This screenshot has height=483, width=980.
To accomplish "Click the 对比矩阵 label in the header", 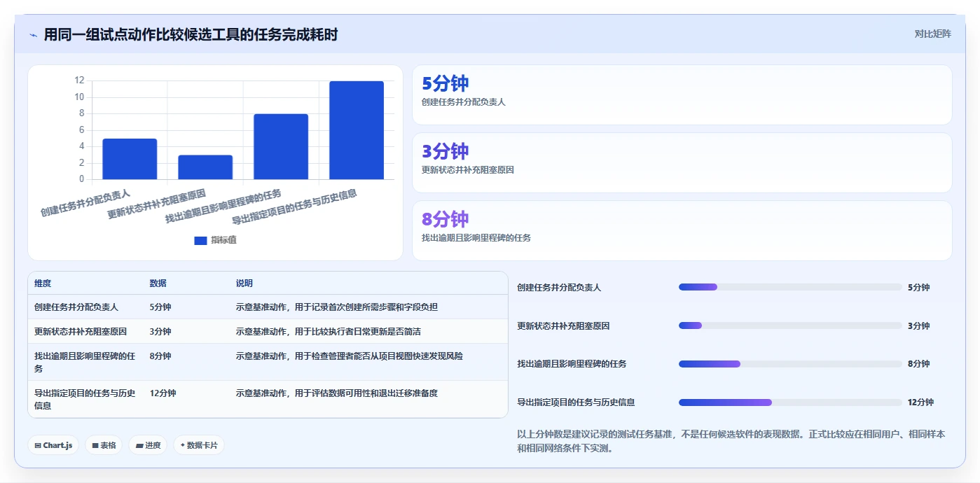I will [932, 34].
